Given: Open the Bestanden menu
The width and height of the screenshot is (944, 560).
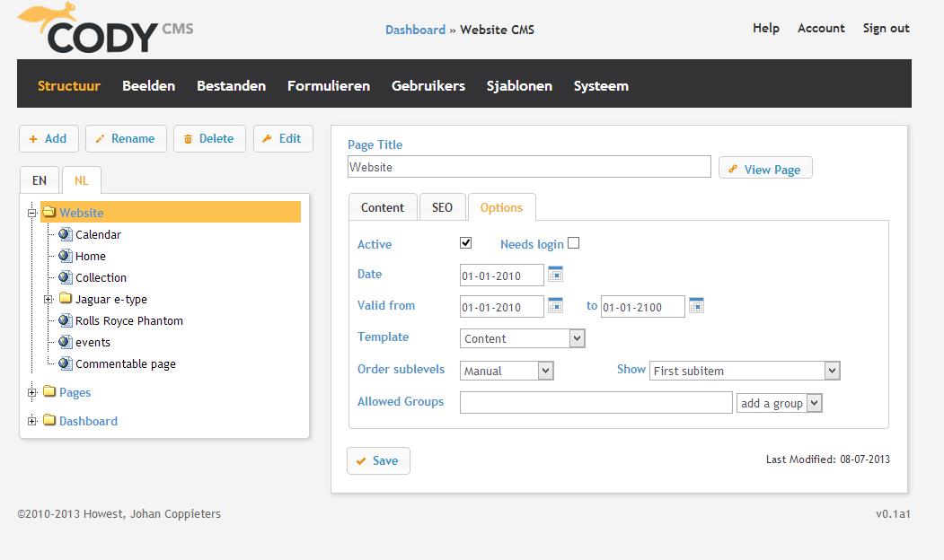Looking at the screenshot, I should [x=231, y=85].
